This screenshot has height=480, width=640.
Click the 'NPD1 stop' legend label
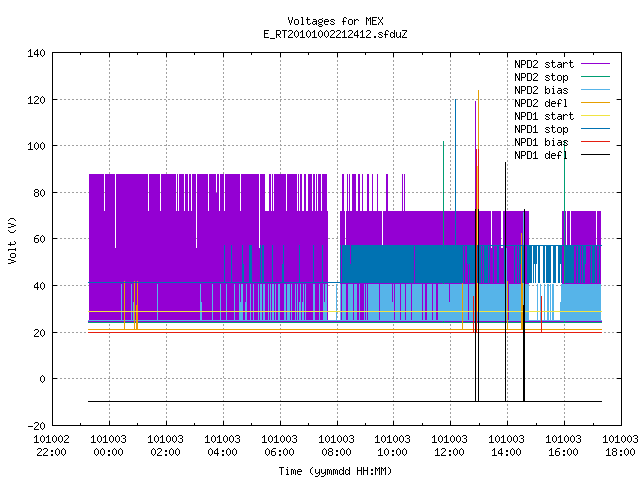[541, 129]
